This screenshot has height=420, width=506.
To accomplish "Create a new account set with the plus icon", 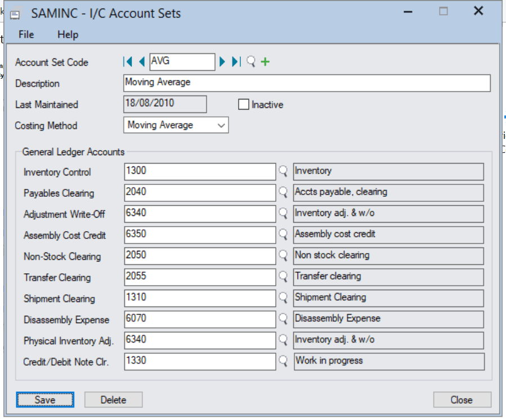I will [x=265, y=61].
